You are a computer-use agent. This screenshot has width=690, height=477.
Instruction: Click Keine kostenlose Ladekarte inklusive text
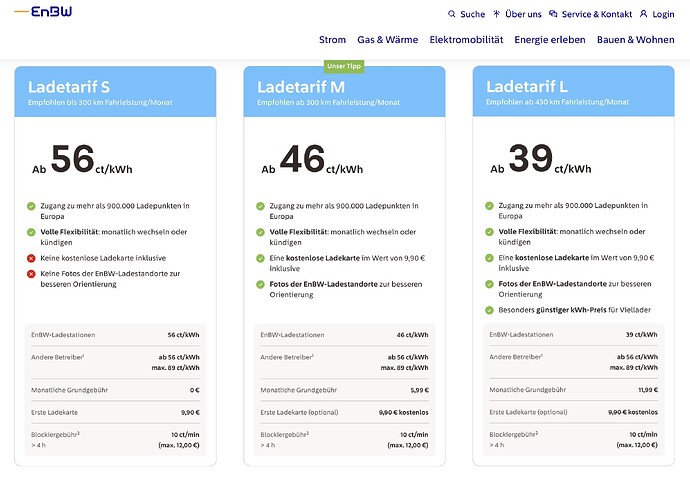103,258
